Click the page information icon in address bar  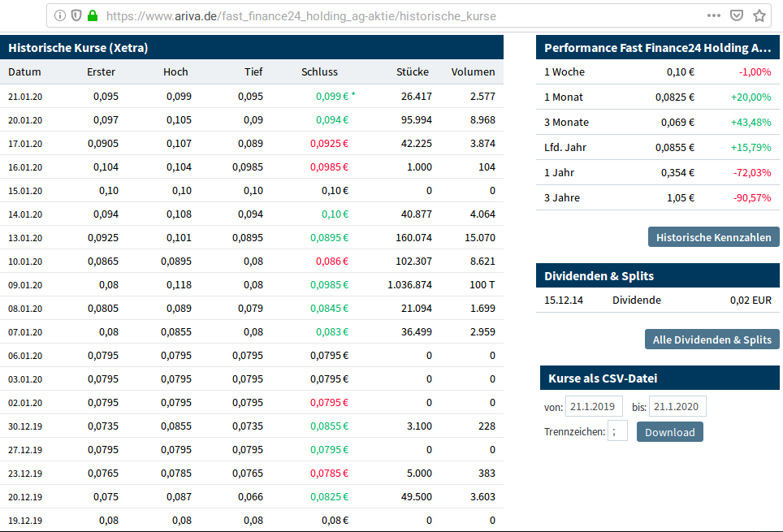(60, 15)
